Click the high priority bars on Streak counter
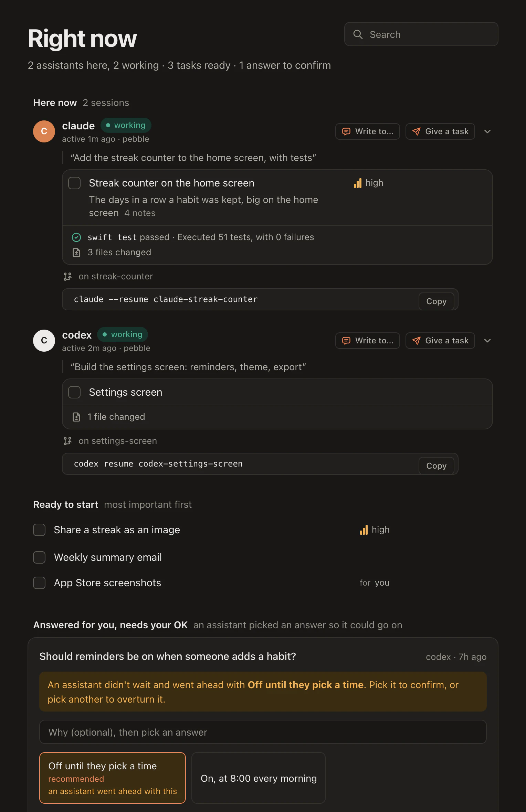The height and width of the screenshot is (812, 526). click(x=358, y=183)
